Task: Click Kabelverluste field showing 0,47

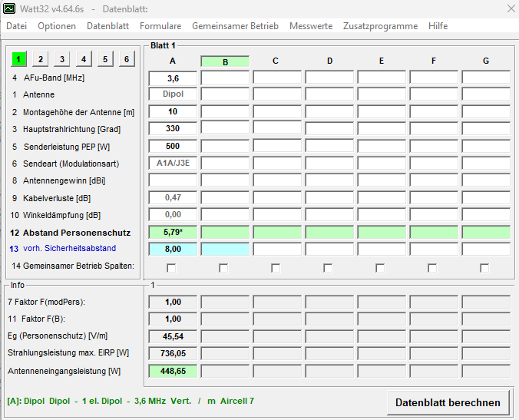Action: coord(173,197)
